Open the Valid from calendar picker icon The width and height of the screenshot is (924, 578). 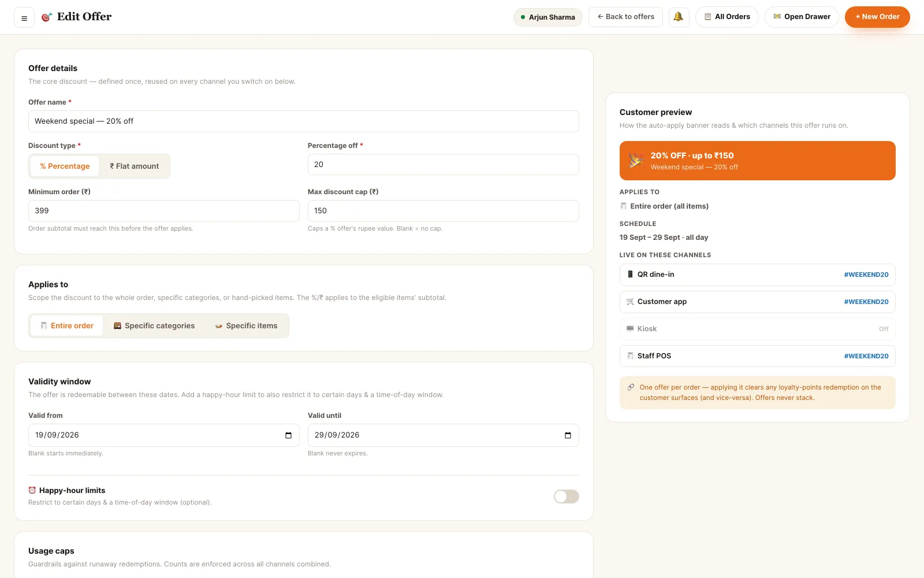[x=288, y=435]
